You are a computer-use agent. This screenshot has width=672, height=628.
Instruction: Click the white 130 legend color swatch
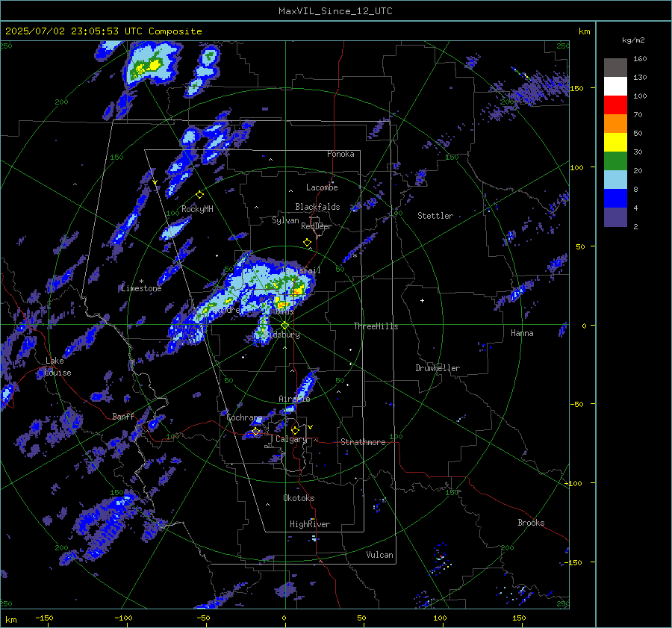click(x=615, y=86)
